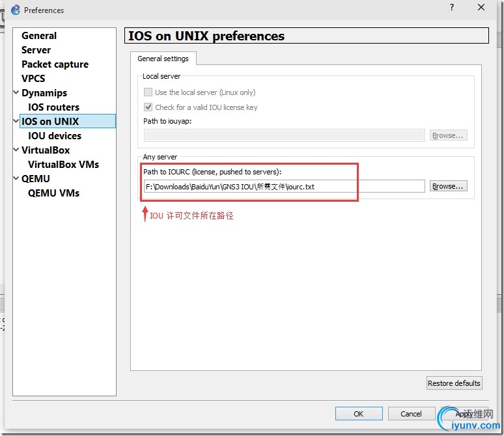Collapse the VirtualBox tree node

[x=16, y=150]
